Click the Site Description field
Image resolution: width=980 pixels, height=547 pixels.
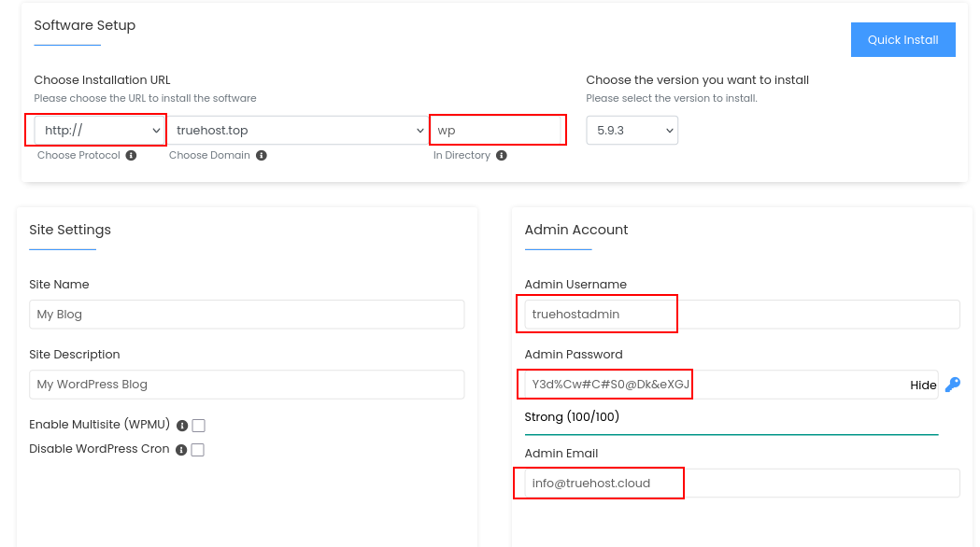pos(247,384)
